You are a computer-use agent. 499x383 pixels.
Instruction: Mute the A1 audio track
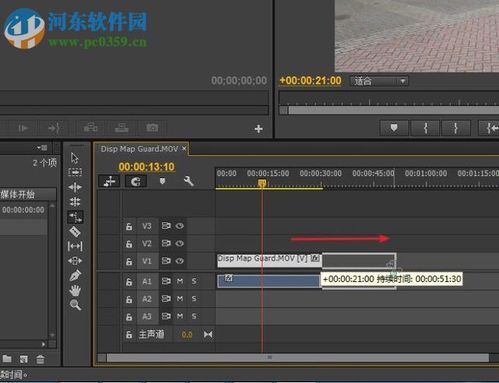pos(180,281)
